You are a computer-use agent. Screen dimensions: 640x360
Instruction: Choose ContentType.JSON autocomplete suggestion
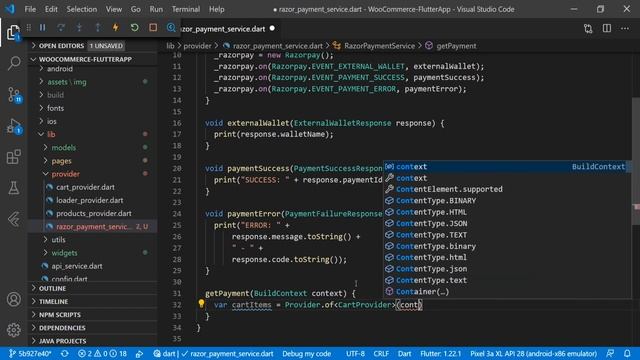pyautogui.click(x=506, y=223)
